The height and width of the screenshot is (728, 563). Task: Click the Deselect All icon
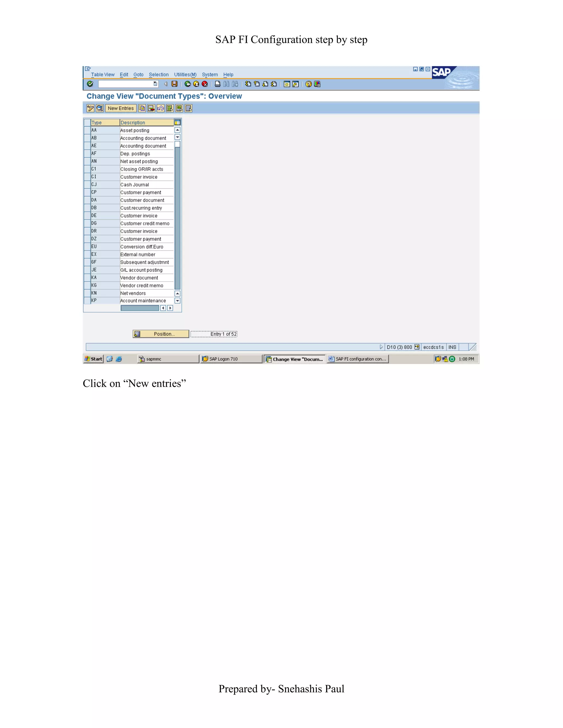pos(188,108)
